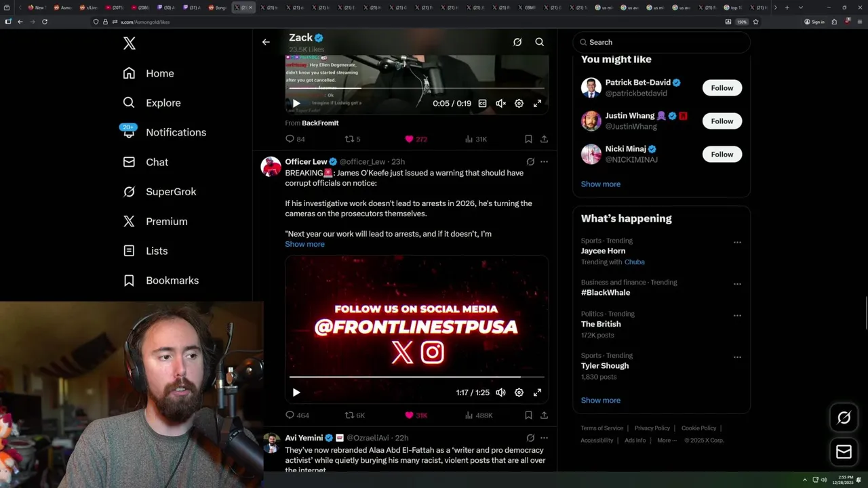Click the X logo in sidebar

pyautogui.click(x=130, y=43)
